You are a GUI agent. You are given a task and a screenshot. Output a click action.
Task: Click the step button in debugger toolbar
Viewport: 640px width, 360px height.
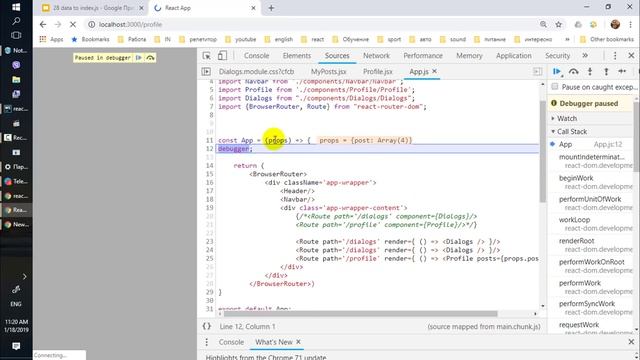(x=622, y=72)
